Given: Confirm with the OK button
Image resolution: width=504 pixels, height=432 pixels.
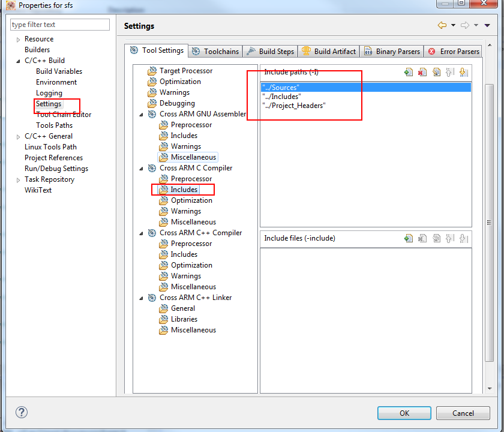Looking at the screenshot, I should (404, 413).
